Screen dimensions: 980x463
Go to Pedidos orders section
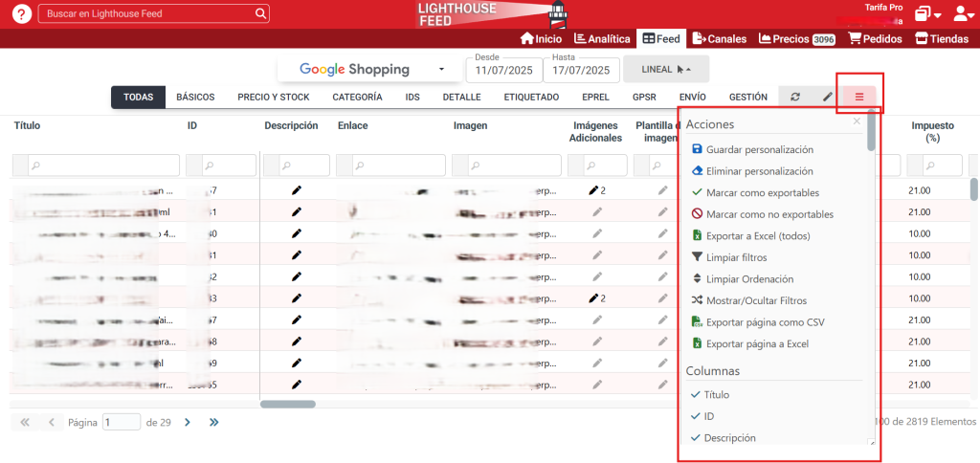pyautogui.click(x=875, y=38)
